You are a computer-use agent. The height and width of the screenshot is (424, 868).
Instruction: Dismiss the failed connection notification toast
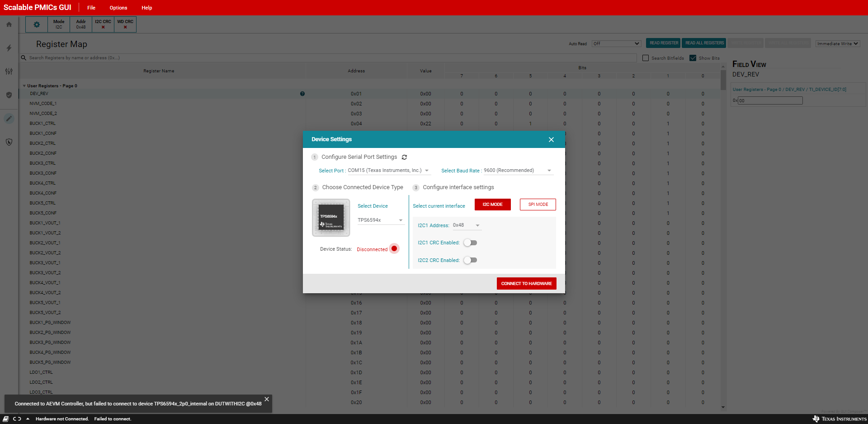[x=267, y=399]
